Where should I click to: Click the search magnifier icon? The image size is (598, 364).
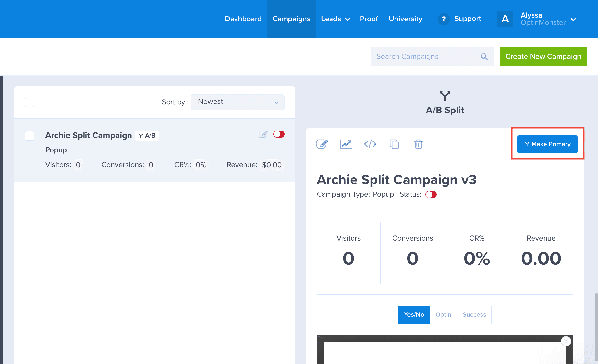(484, 56)
